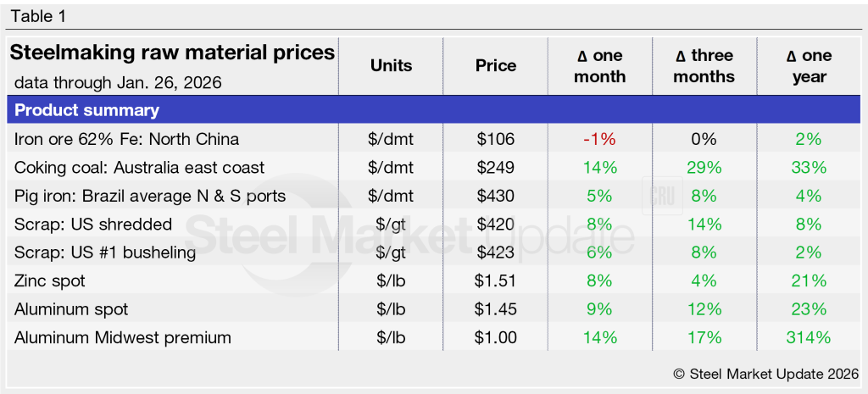Image resolution: width=868 pixels, height=394 pixels.
Task: Select the Scrap: US shredded row label
Action: pyautogui.click(x=93, y=225)
